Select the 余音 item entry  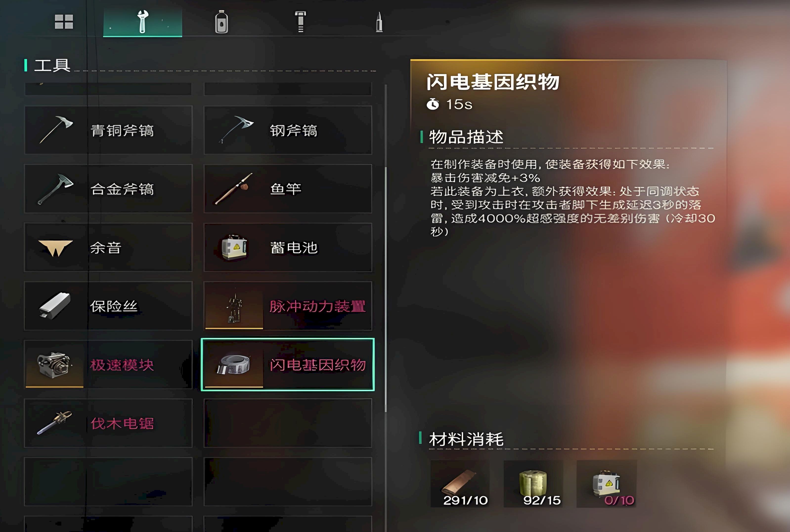pyautogui.click(x=108, y=247)
